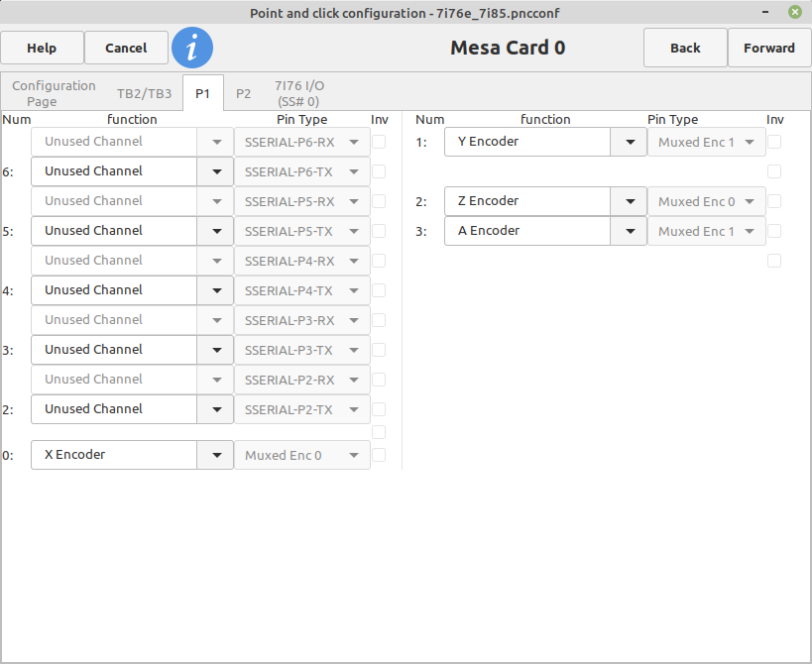Switch to the TB2/TB3 tab
This screenshot has height=664, width=812.
point(144,94)
